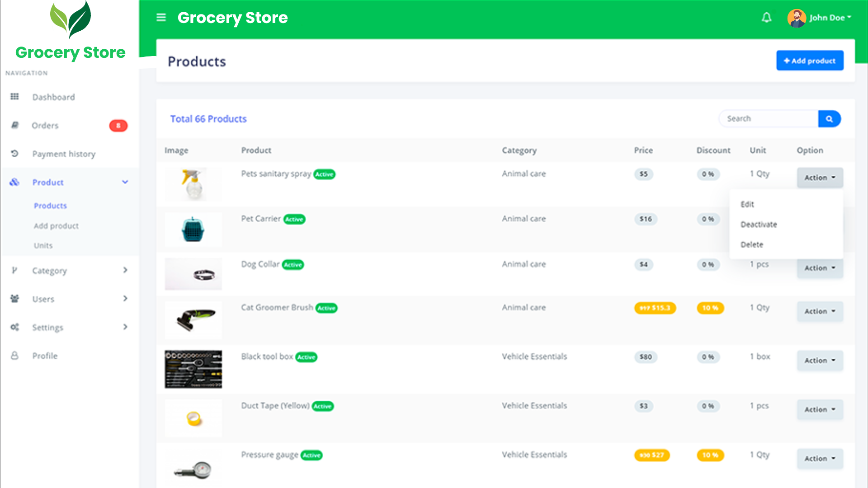Screen dimensions: 868x488
Task: Click the search magnifier button
Action: (x=829, y=119)
